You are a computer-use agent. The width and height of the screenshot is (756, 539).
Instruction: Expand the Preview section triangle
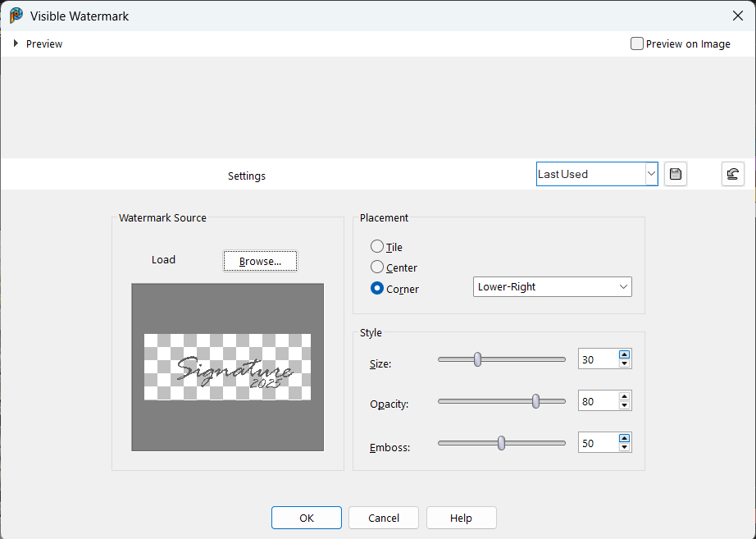[x=16, y=43]
